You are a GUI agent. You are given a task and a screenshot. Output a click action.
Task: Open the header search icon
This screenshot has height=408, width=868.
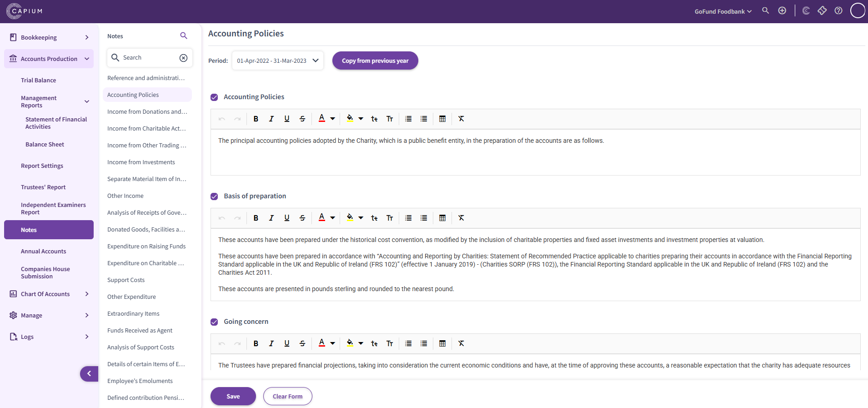[766, 10]
